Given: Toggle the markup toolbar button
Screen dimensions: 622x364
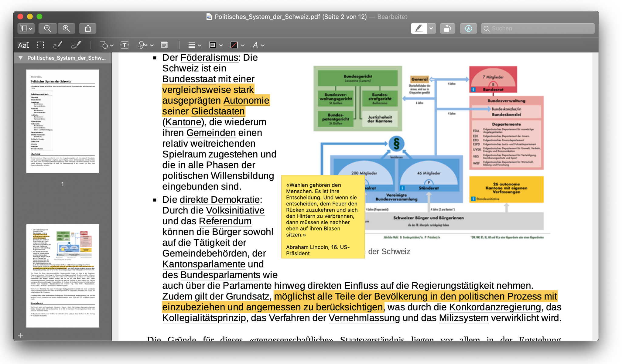Looking at the screenshot, I should [468, 29].
